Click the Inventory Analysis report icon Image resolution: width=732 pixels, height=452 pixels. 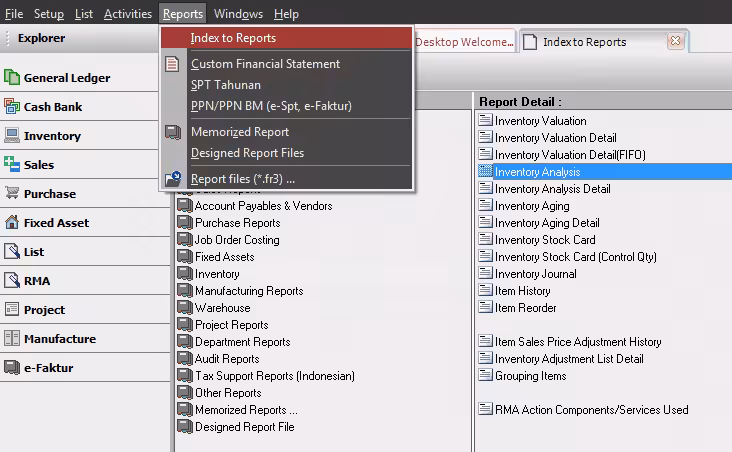tap(486, 171)
